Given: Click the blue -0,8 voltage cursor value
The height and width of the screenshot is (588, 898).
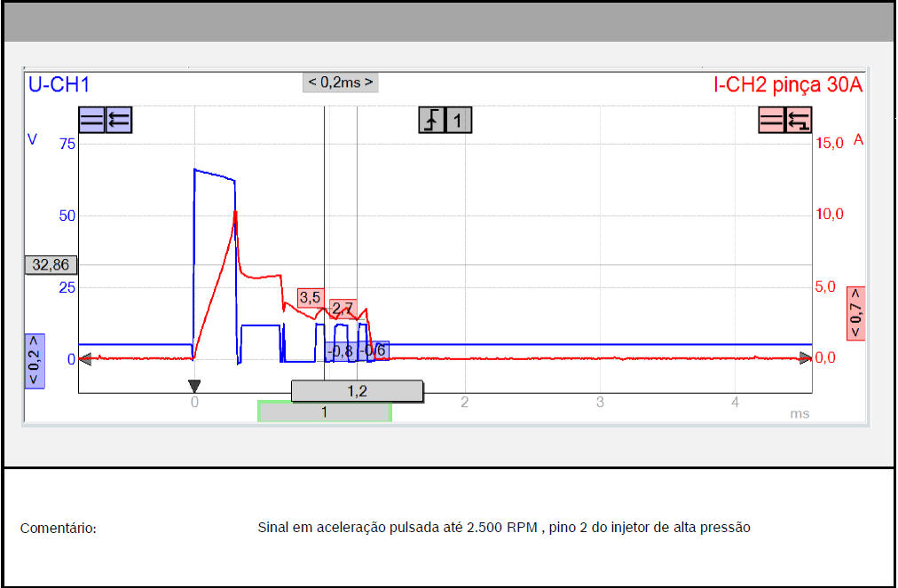Looking at the screenshot, I should [340, 351].
